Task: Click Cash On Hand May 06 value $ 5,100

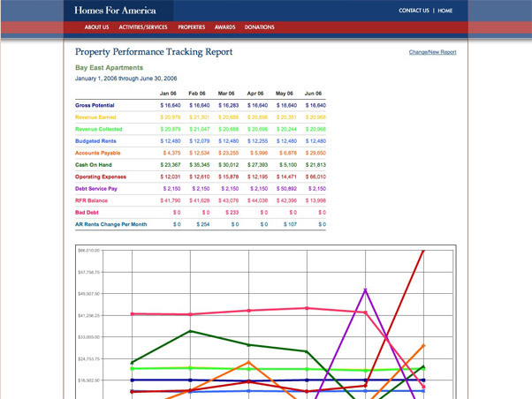Action: [288, 165]
